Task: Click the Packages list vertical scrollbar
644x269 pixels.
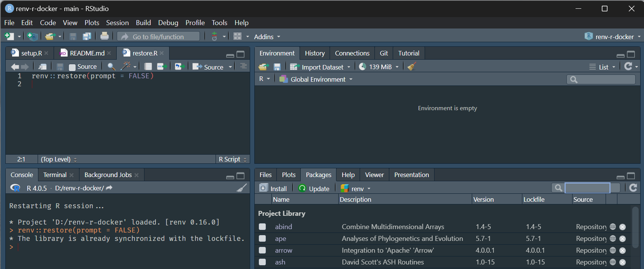Action: click(x=635, y=227)
